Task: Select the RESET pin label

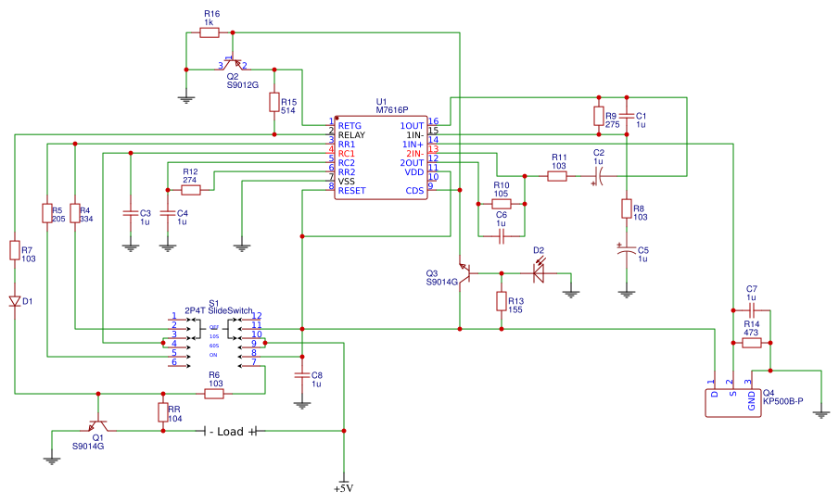Action: pyautogui.click(x=351, y=190)
